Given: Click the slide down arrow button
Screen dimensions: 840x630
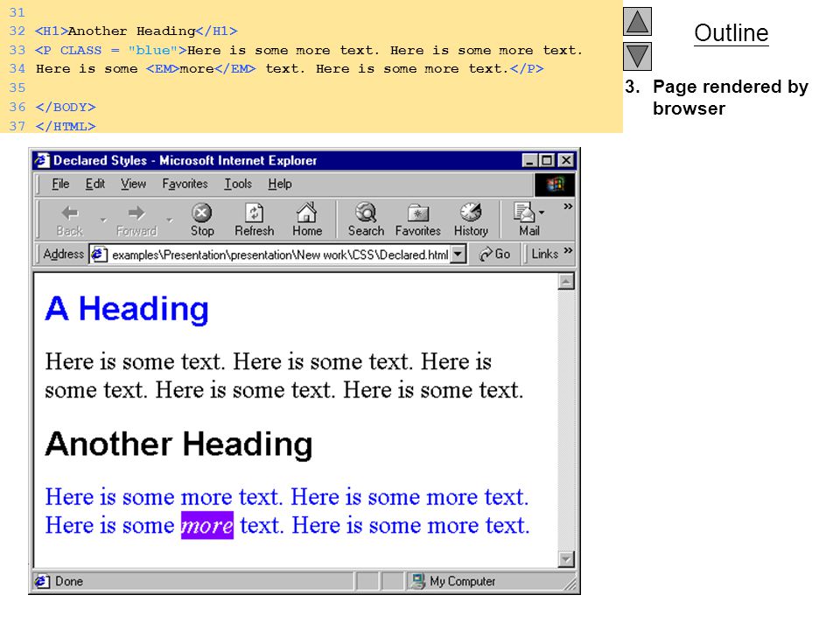Looking at the screenshot, I should point(637,56).
